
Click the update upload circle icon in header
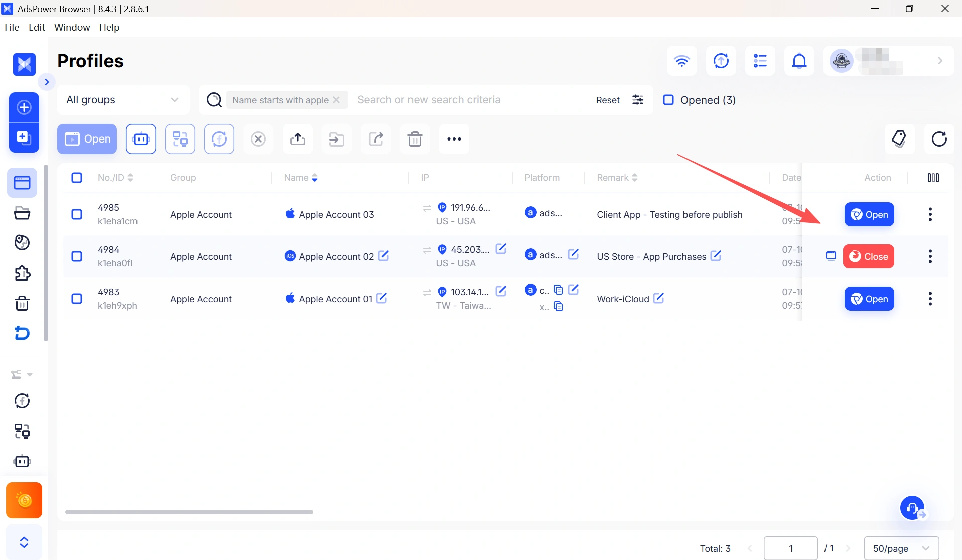[721, 61]
